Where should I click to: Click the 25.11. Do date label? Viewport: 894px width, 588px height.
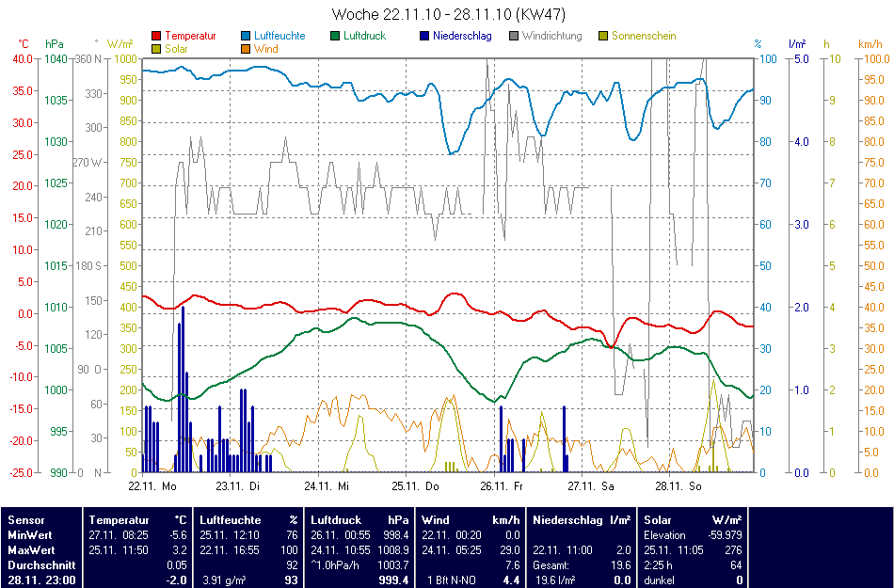tap(415, 486)
